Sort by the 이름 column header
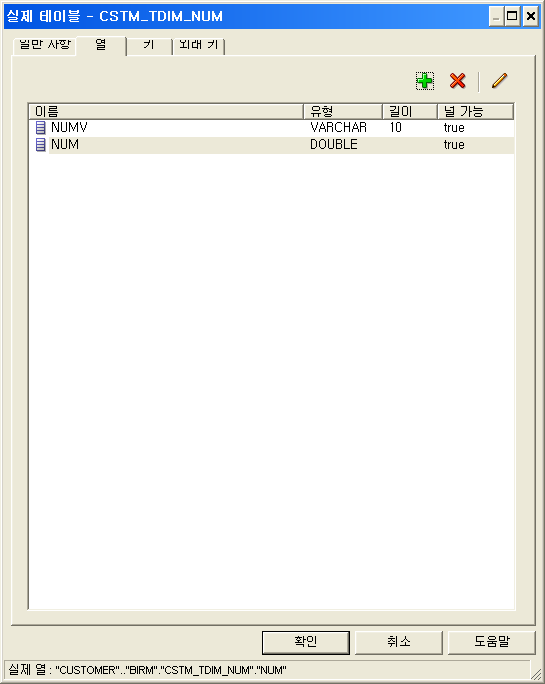 (x=166, y=112)
